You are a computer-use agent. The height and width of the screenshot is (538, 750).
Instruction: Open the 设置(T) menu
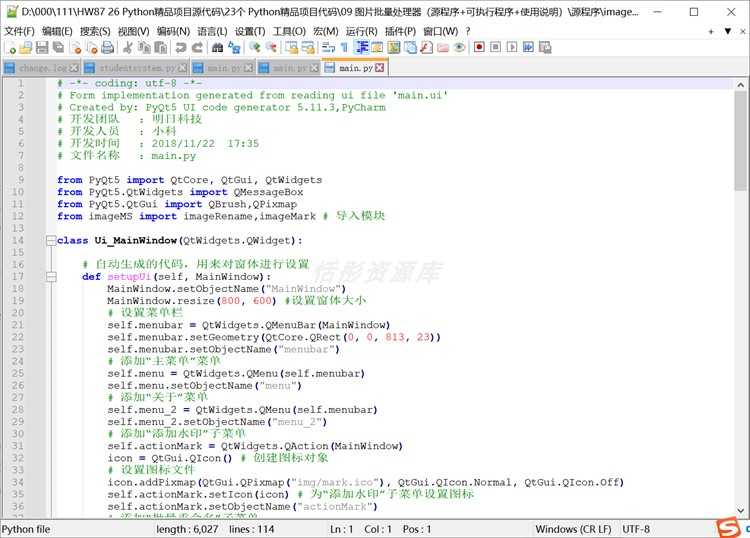click(250, 32)
